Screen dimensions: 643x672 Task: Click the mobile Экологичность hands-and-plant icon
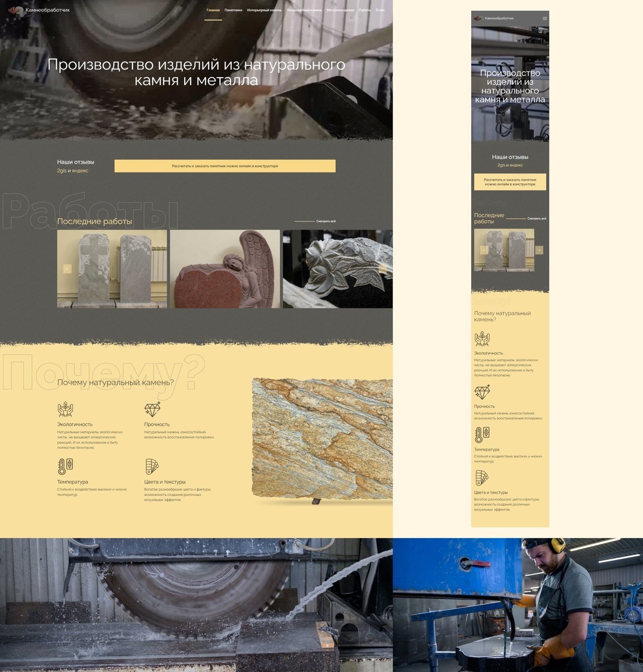tap(482, 339)
